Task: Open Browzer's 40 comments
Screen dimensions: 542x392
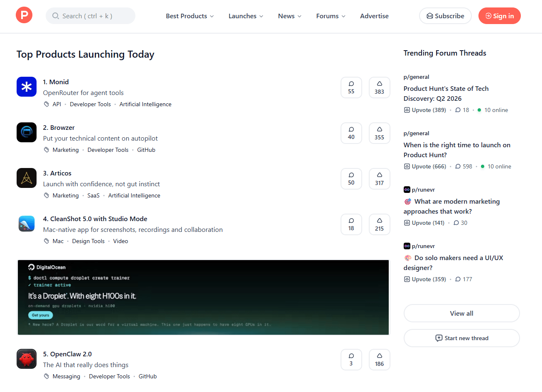Action: (351, 133)
